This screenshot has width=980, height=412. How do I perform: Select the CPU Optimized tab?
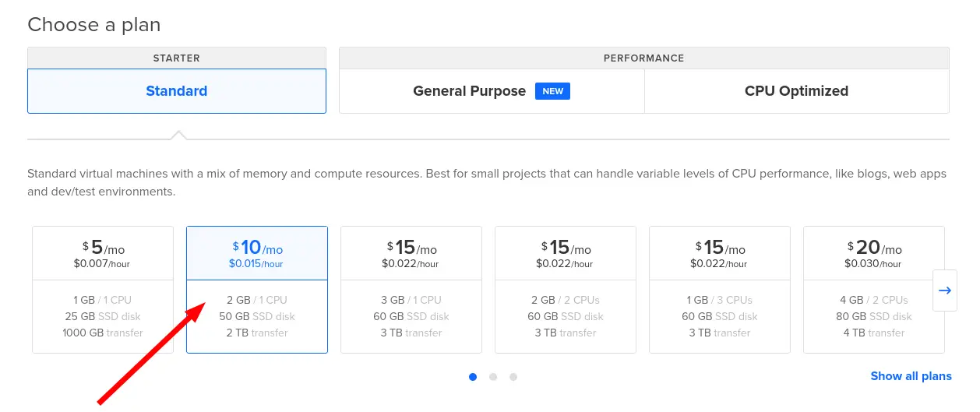(x=796, y=91)
